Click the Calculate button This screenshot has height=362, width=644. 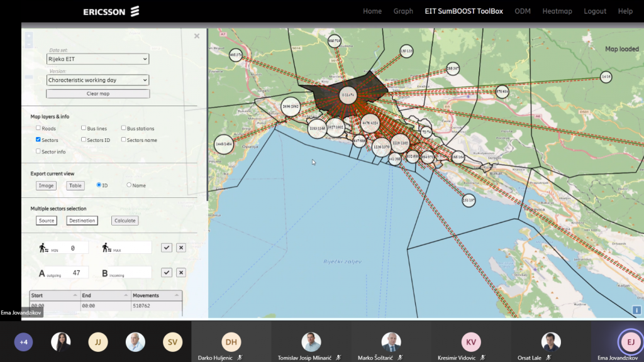coord(125,221)
